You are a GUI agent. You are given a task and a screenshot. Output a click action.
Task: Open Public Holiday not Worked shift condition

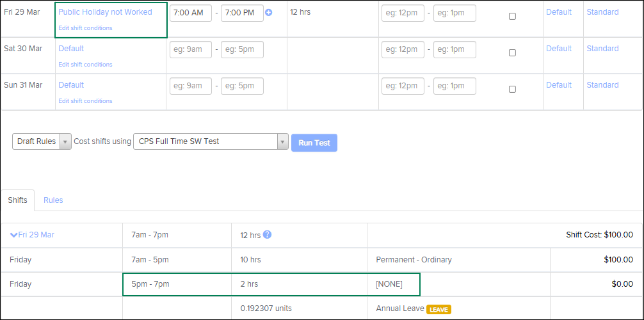[105, 12]
